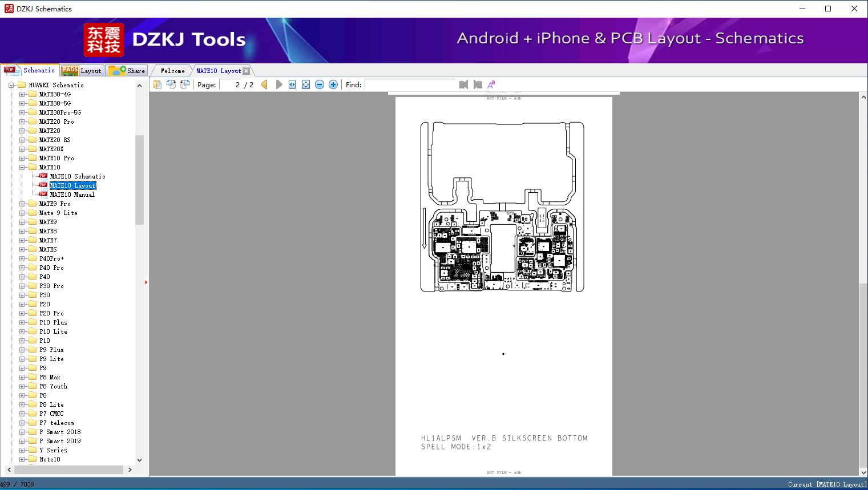
Task: Select the MATE10 Layout document tab
Action: tap(219, 71)
